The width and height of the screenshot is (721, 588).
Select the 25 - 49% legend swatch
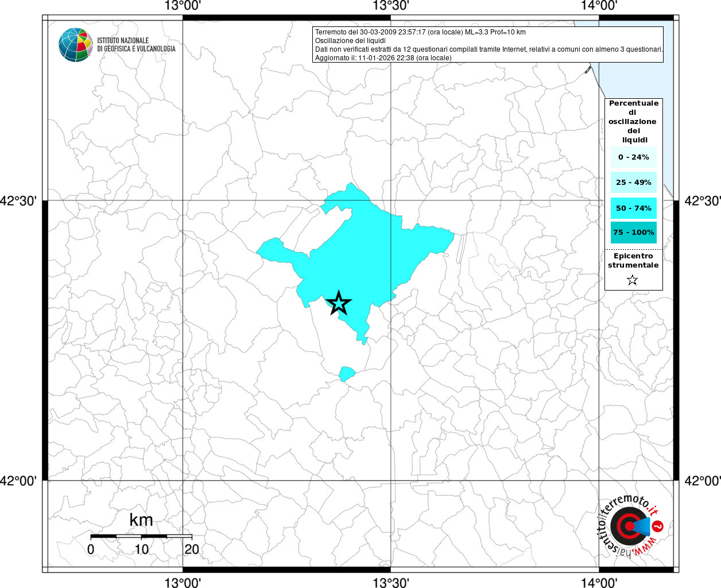tap(634, 182)
